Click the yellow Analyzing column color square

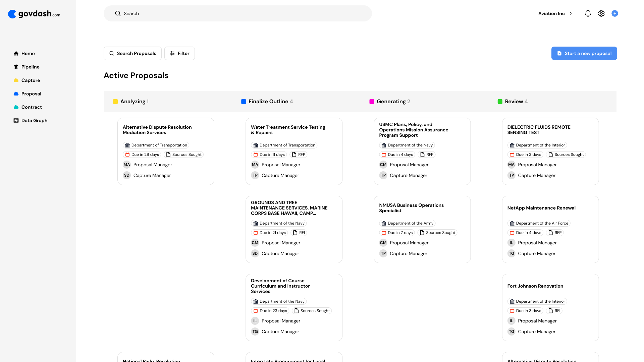[115, 102]
